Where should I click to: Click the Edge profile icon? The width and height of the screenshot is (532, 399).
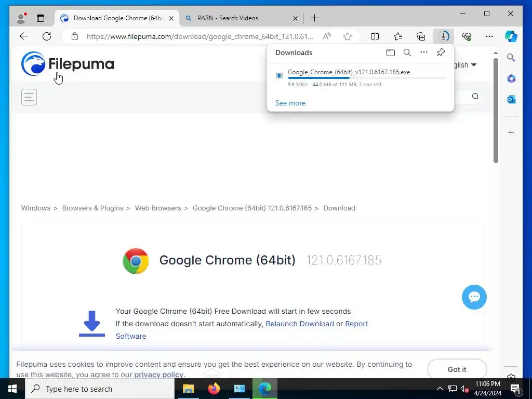[x=21, y=18]
